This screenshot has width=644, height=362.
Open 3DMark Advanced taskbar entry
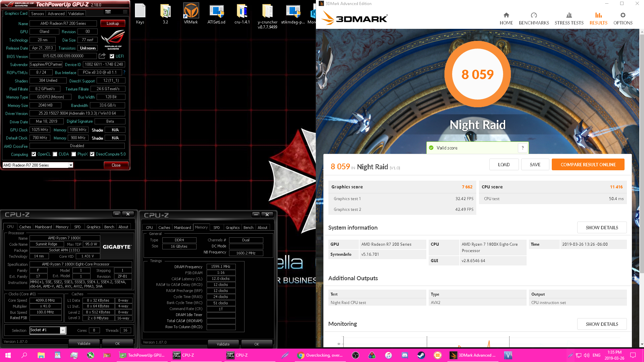point(473,355)
